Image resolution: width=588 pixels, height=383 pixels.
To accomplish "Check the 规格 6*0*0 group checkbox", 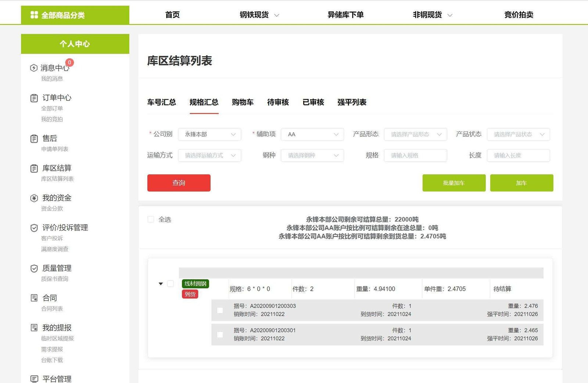I will [171, 284].
